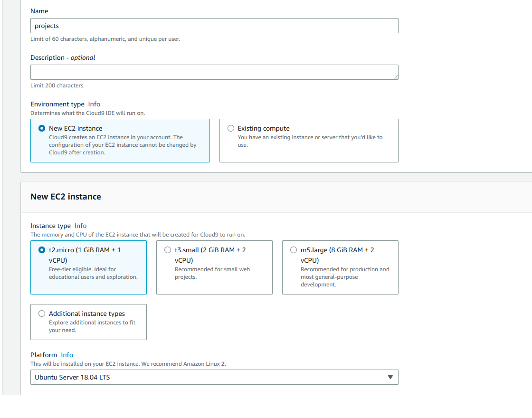Select the New EC2 instance radio option

click(x=42, y=128)
